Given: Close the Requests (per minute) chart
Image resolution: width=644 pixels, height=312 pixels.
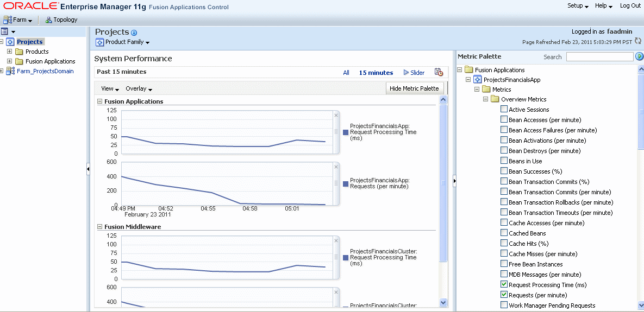Looking at the screenshot, I should (x=335, y=167).
